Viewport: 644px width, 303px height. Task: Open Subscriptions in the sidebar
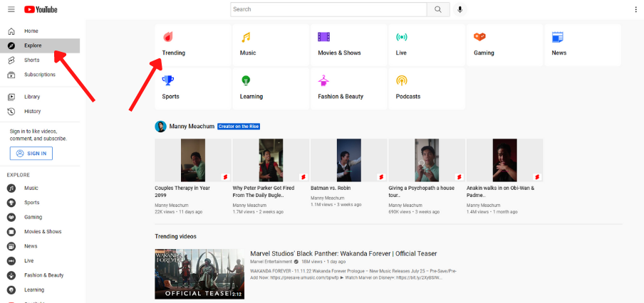[39, 75]
